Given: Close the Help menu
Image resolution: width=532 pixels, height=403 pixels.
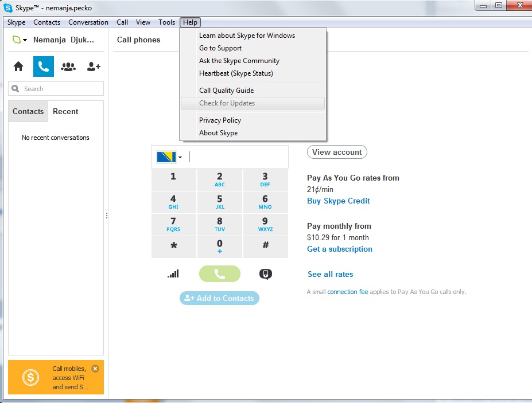Looking at the screenshot, I should pos(191,22).
